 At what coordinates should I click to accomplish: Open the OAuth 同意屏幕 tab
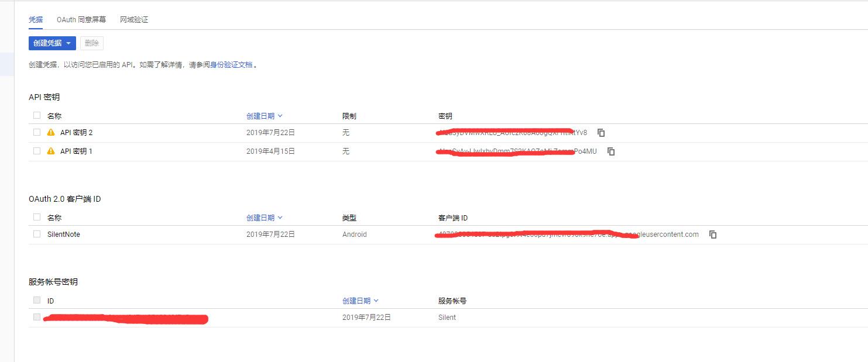click(x=81, y=19)
